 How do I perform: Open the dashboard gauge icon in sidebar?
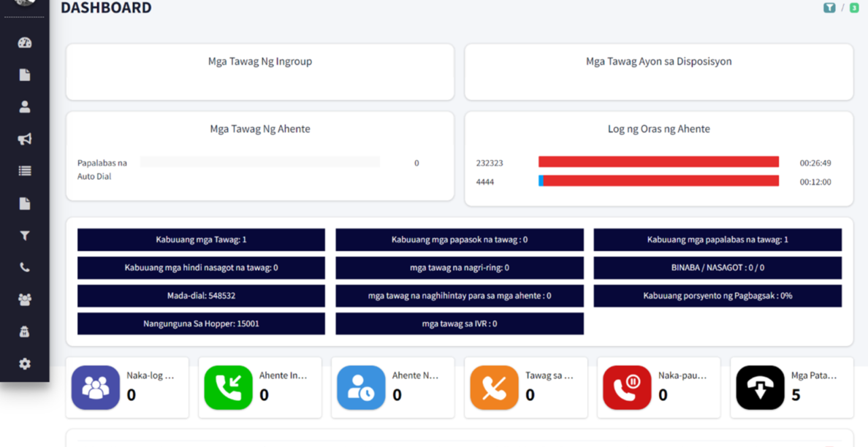pos(25,42)
